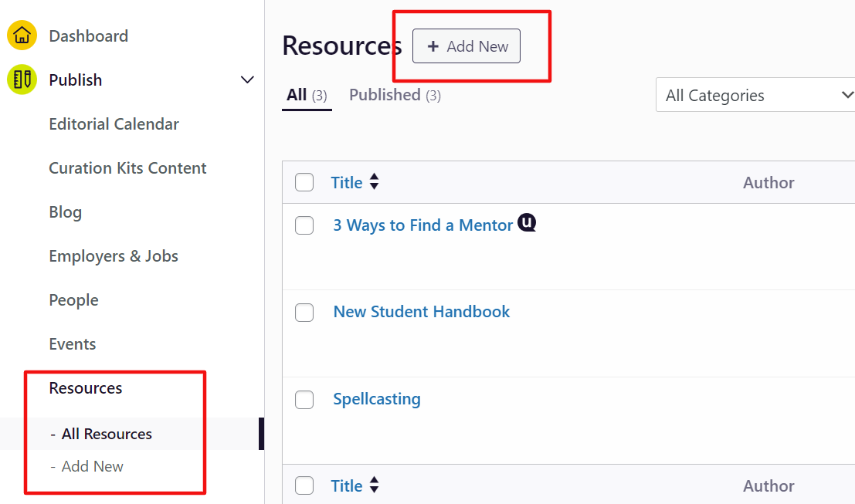Tick the select-all checkbox in table header
Image resolution: width=855 pixels, height=504 pixels.
pos(304,182)
